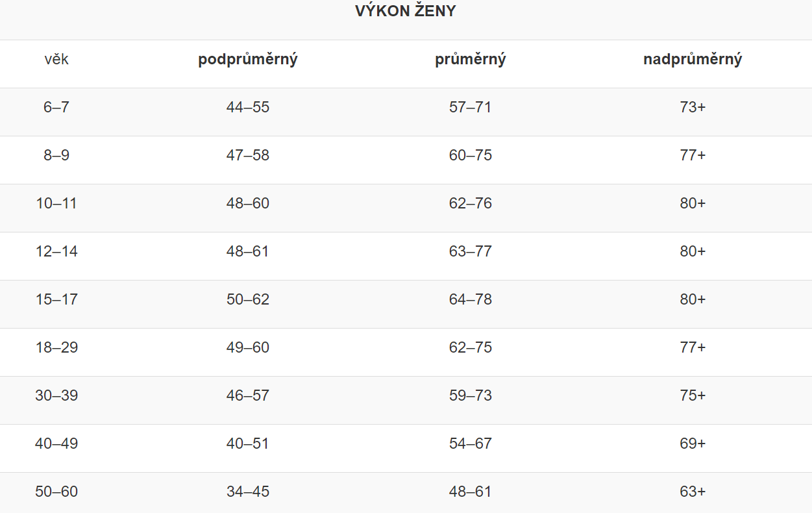Select the 60–75 average value

click(x=471, y=155)
